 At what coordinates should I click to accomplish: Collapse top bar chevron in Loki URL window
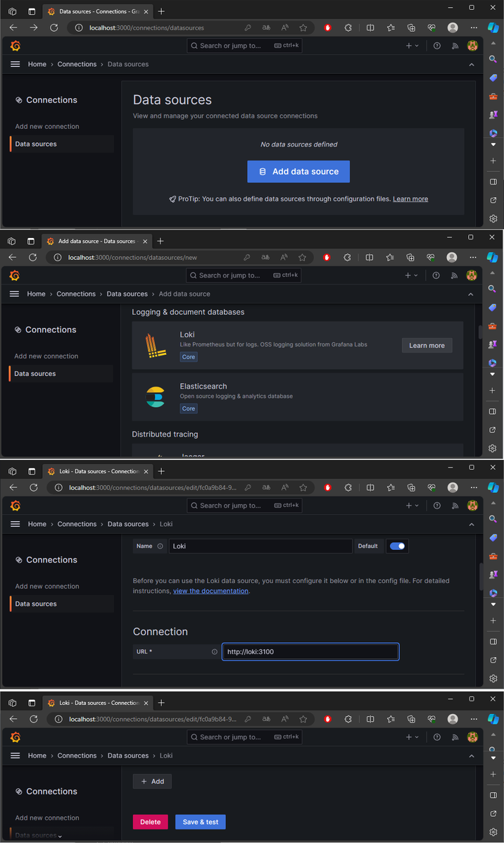click(472, 524)
